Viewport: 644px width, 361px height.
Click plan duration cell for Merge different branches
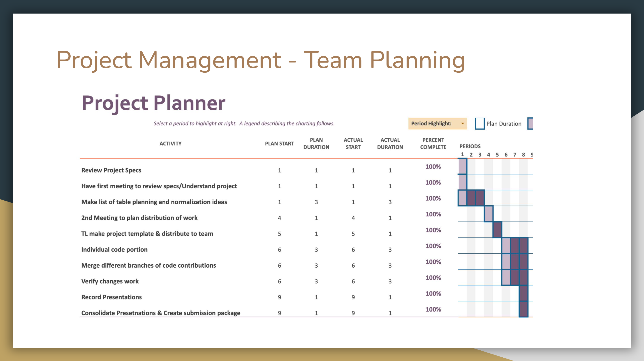click(x=316, y=266)
